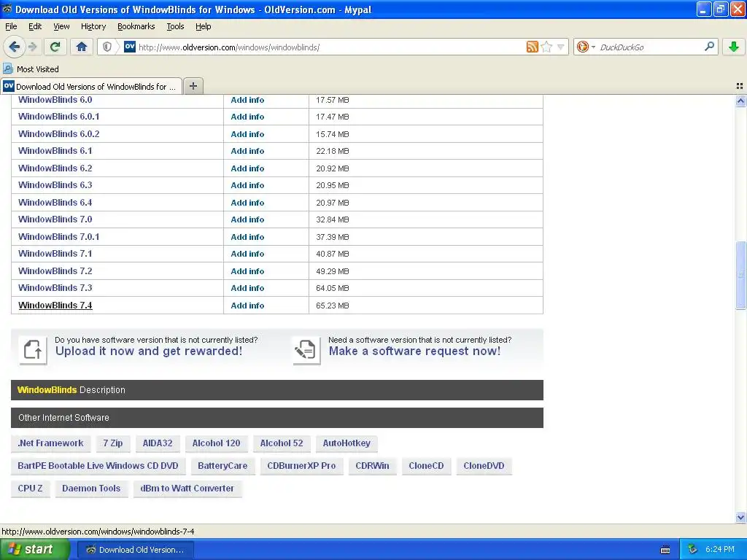
Task: Click the list all tabs icon
Action: pyautogui.click(x=740, y=86)
